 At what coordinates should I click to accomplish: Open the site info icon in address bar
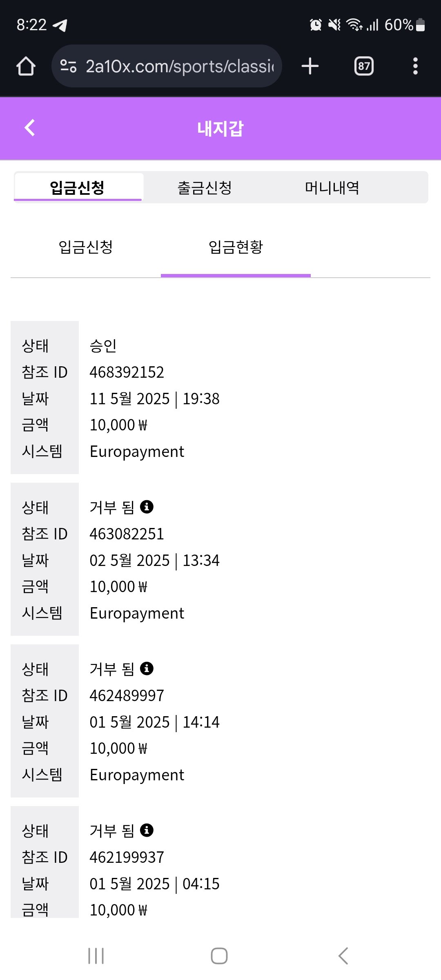(68, 66)
